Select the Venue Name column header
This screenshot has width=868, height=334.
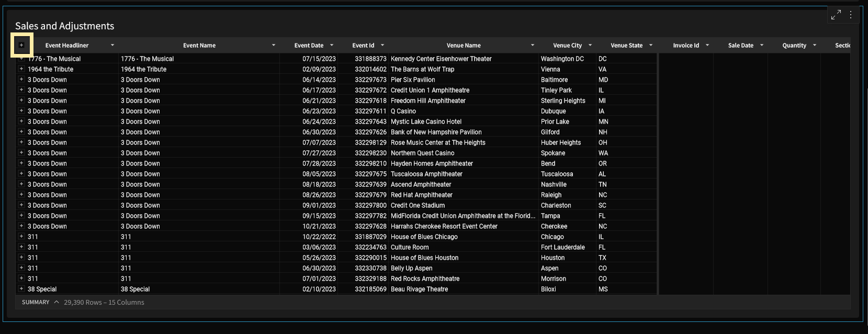tap(464, 46)
